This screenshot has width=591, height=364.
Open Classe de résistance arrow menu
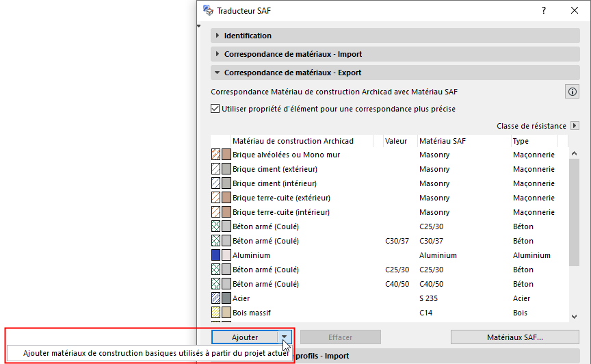[575, 126]
